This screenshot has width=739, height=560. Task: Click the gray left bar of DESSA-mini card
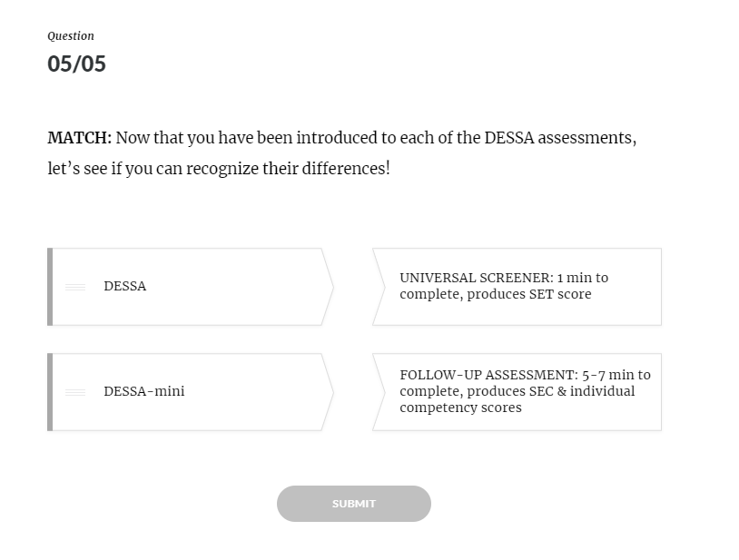(50, 392)
